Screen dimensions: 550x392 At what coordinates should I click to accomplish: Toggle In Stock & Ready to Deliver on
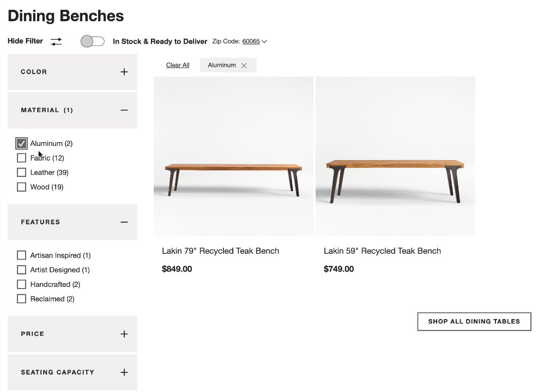[x=92, y=41]
